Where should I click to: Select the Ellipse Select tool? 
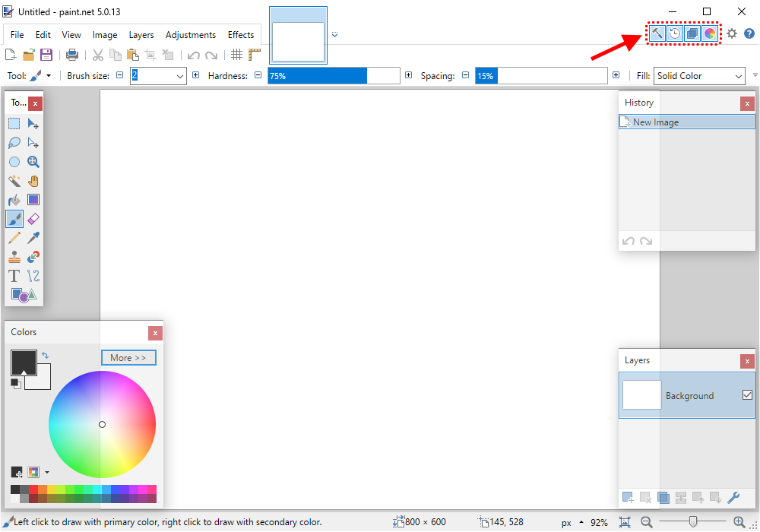tap(14, 162)
